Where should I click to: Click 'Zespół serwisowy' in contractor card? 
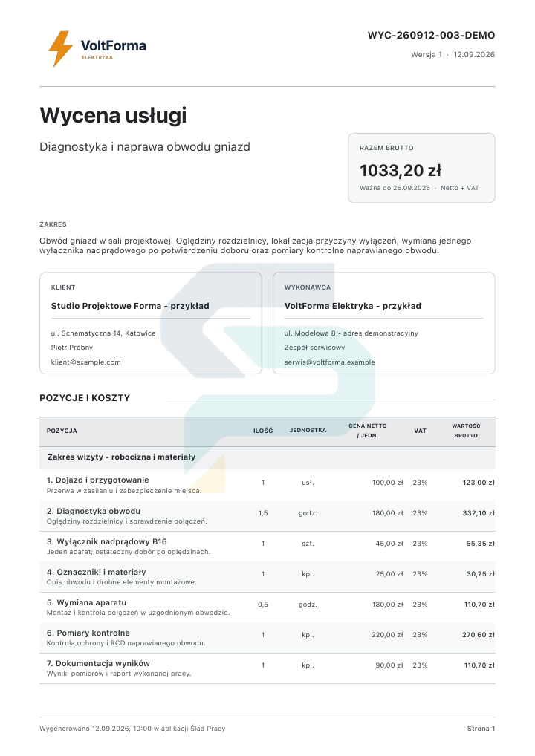click(x=314, y=347)
